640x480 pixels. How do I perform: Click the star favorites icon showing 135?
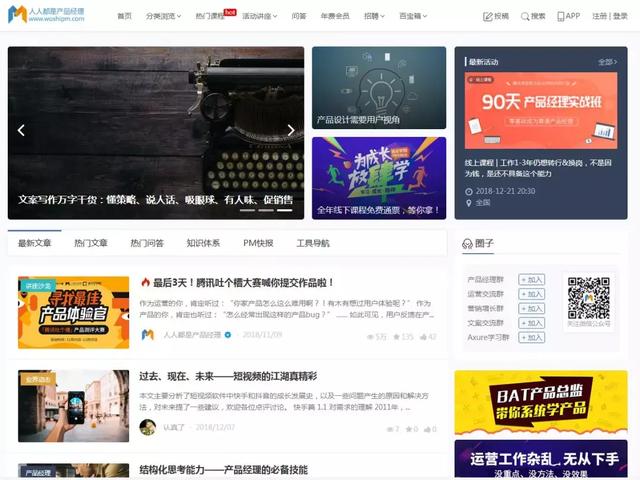[x=396, y=337]
